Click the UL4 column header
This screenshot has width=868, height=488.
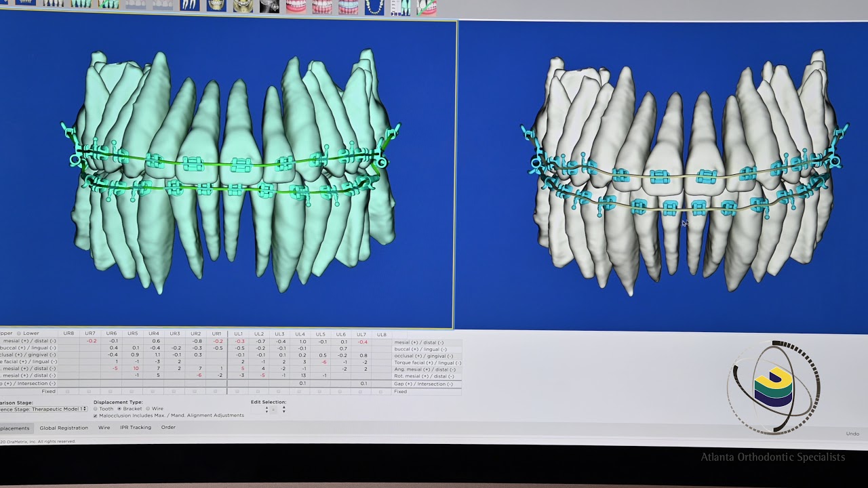300,334
